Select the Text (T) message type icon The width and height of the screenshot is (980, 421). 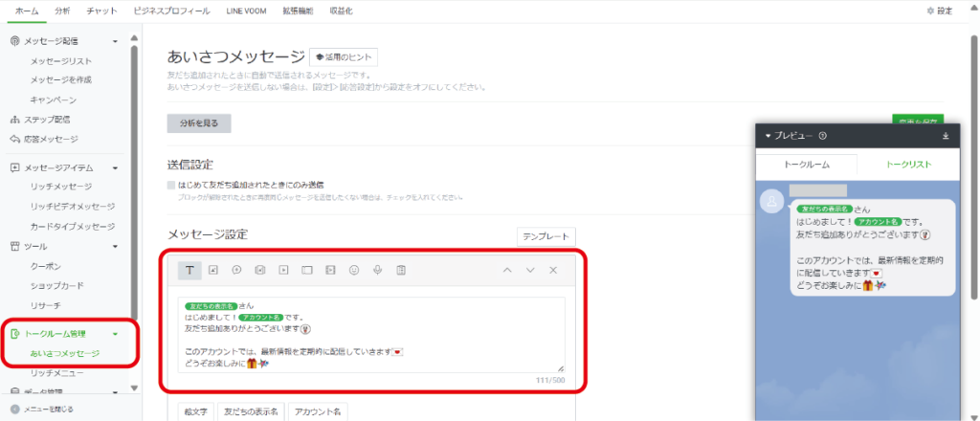tap(190, 270)
